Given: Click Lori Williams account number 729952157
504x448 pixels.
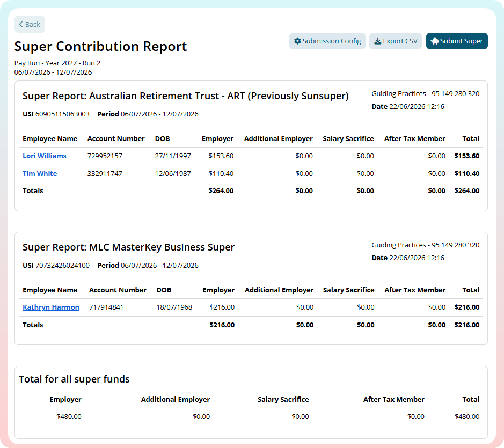Looking at the screenshot, I should 105,156.
